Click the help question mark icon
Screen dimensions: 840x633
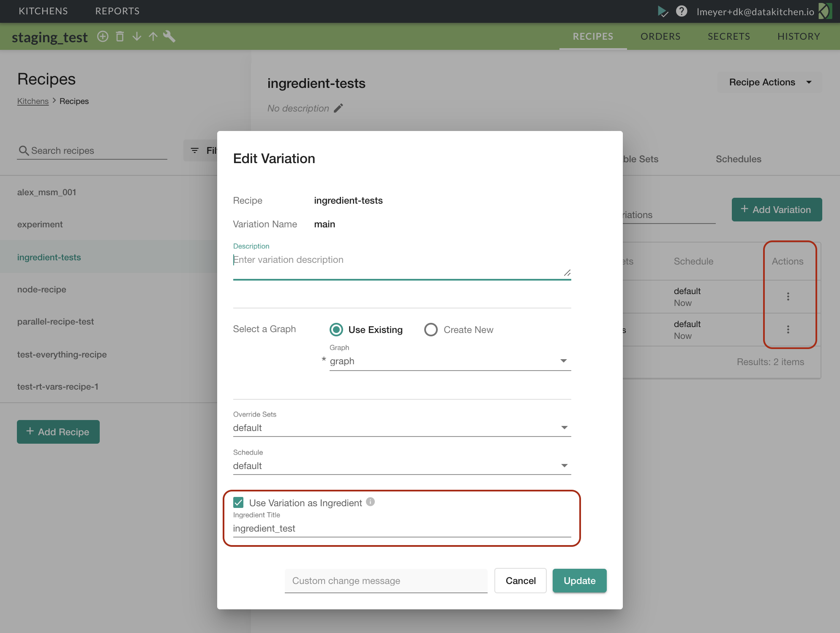click(x=681, y=11)
